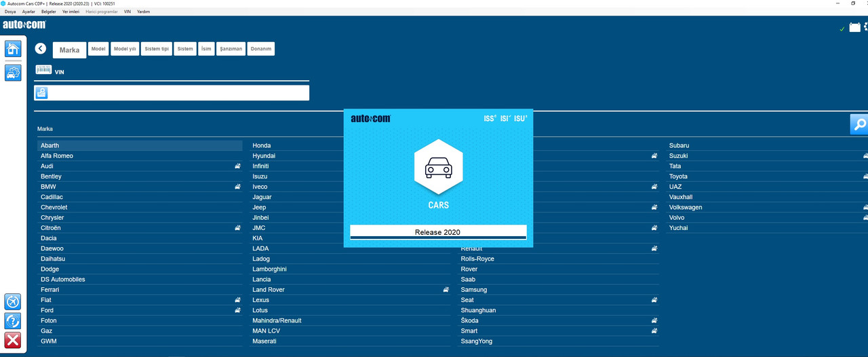Image resolution: width=868 pixels, height=357 pixels.
Task: Open the Dosya menu
Action: pyautogui.click(x=10, y=12)
